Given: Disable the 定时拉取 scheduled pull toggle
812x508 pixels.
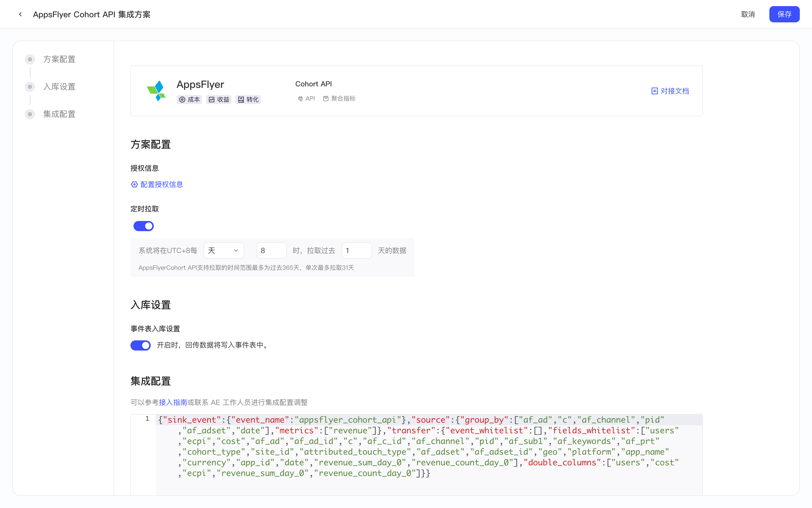Looking at the screenshot, I should tap(144, 226).
